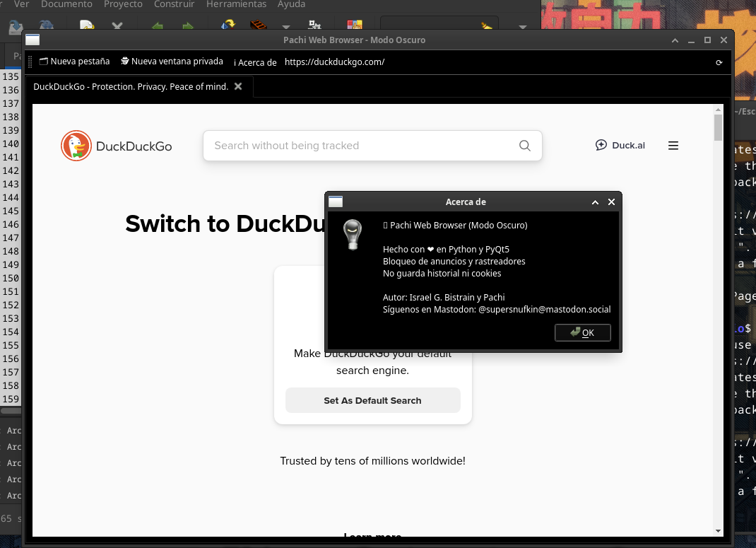Reload the page with the refresh icon
Viewport: 756px width, 548px height.
(x=719, y=62)
